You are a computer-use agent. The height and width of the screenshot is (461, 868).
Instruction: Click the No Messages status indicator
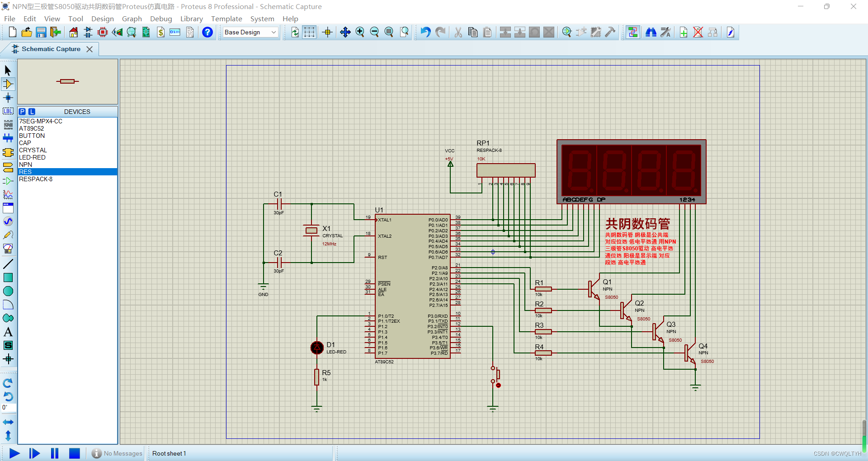tap(117, 453)
